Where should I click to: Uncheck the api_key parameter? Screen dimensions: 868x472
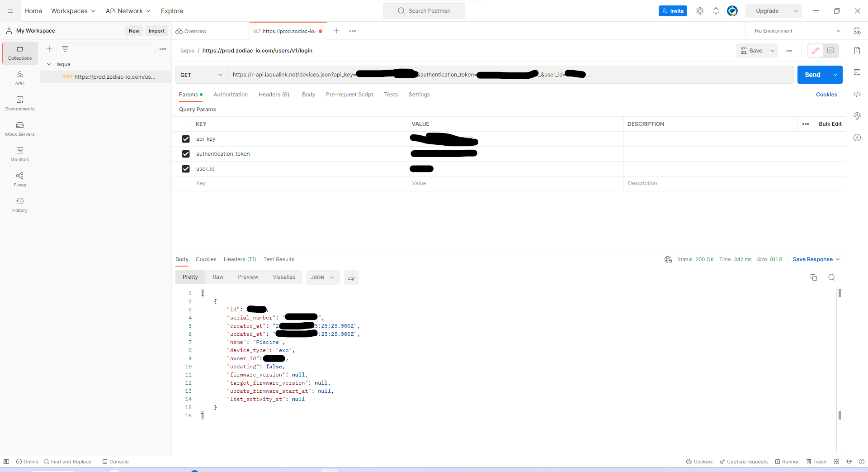click(186, 139)
